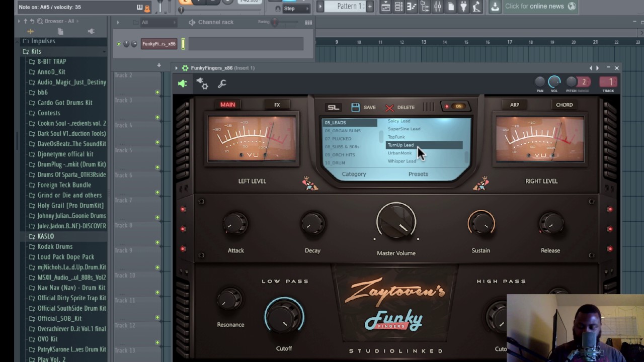This screenshot has width=644, height=362.
Task: Click the plugin picker plug icon
Action: coord(463,7)
